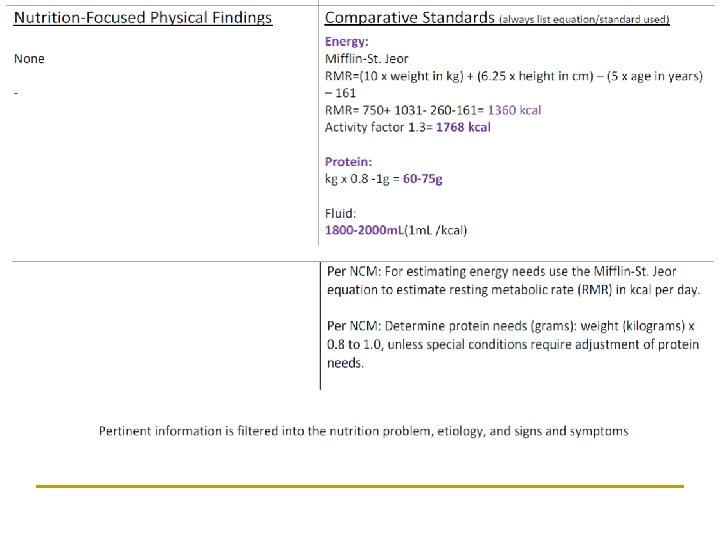Click the kg x 0.8 -1g formula
The height and width of the screenshot is (540, 720).
pos(358,179)
